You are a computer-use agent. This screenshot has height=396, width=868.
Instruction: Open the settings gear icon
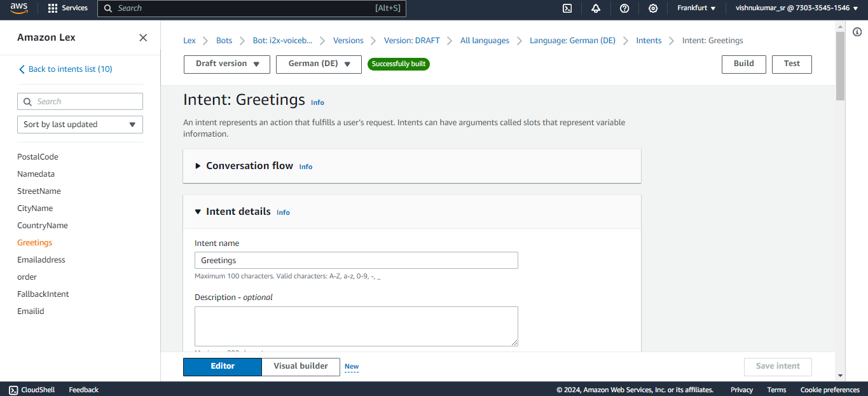653,8
